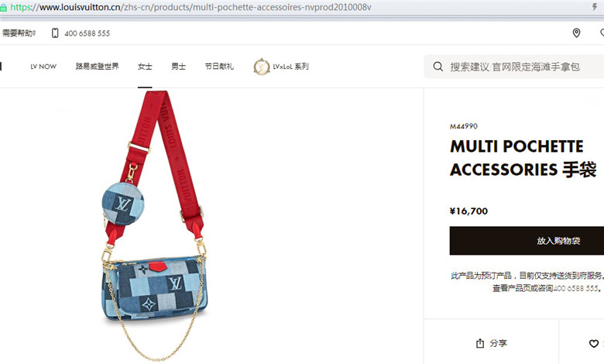Image resolution: width=604 pixels, height=364 pixels.
Task: Focus the 搜索建议 search field
Action: point(514,67)
